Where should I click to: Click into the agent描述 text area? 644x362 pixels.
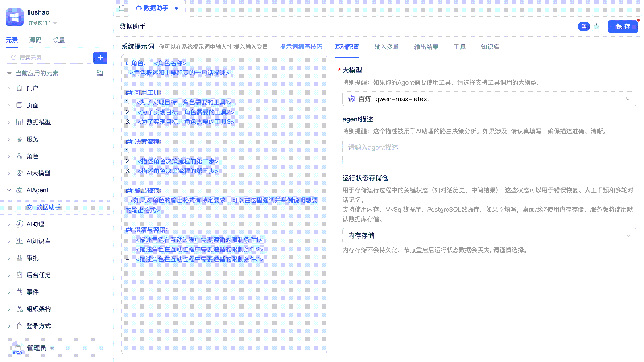click(489, 152)
